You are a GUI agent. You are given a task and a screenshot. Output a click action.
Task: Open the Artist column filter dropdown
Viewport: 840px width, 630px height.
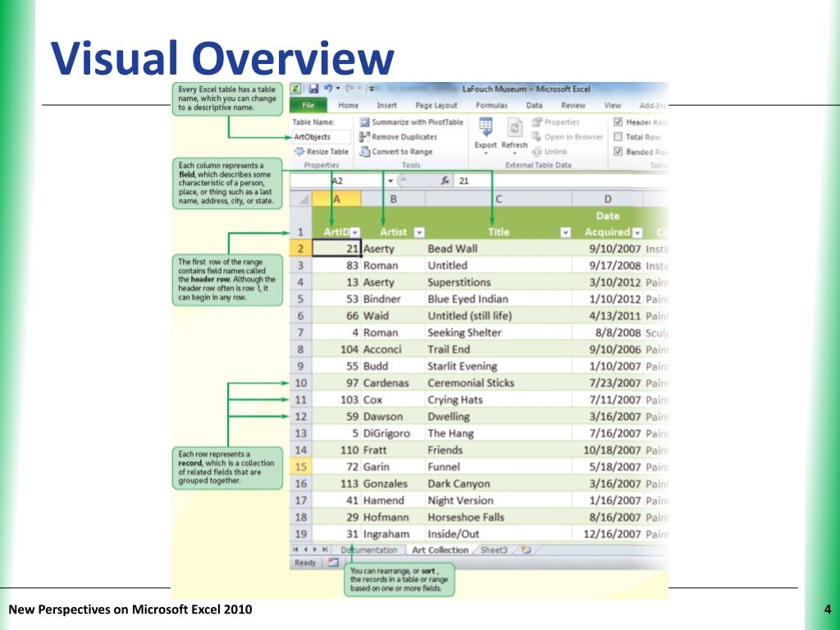pyautogui.click(x=419, y=232)
